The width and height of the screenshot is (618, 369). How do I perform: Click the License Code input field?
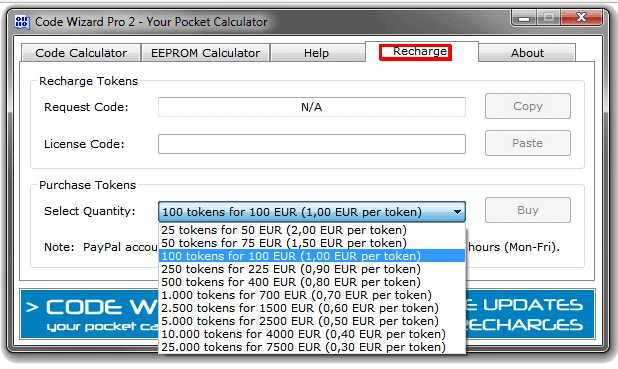[312, 144]
